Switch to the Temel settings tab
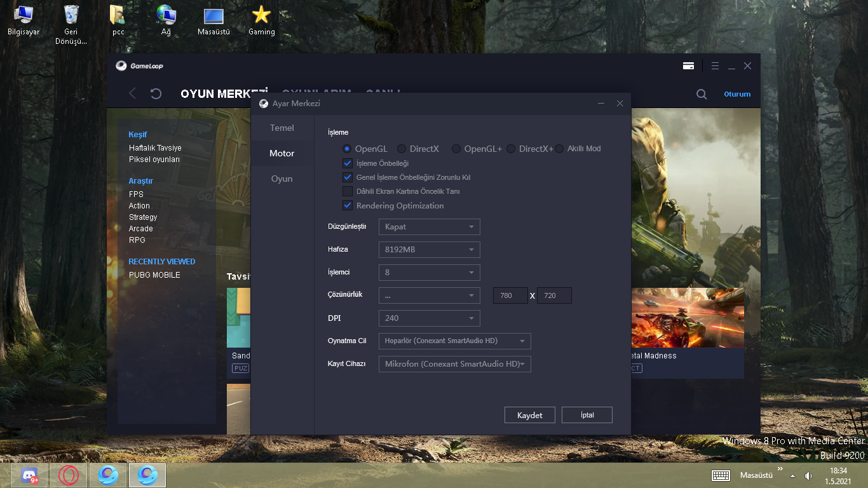The width and height of the screenshot is (868, 488). [x=282, y=128]
